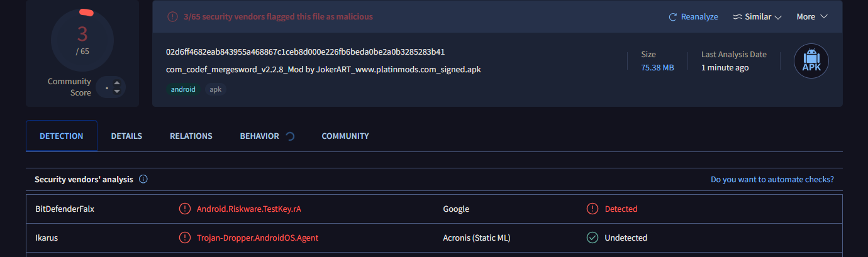Click the Reanalyze refresh icon

pos(672,17)
